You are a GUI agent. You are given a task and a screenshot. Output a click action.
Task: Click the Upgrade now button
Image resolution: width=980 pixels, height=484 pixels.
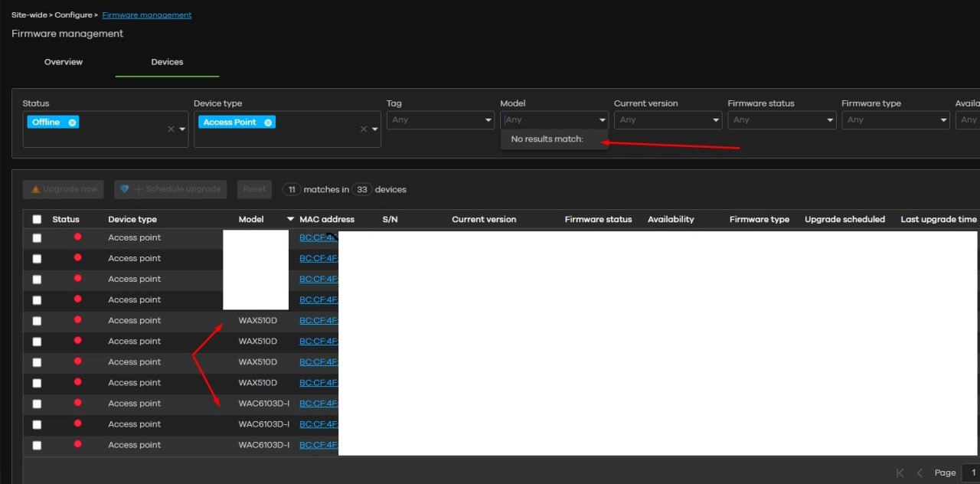(64, 189)
